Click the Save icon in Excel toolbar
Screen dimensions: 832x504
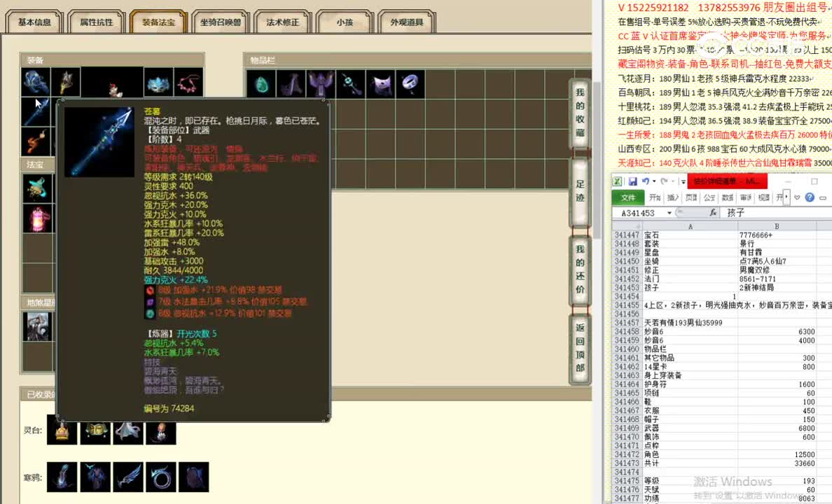633,181
